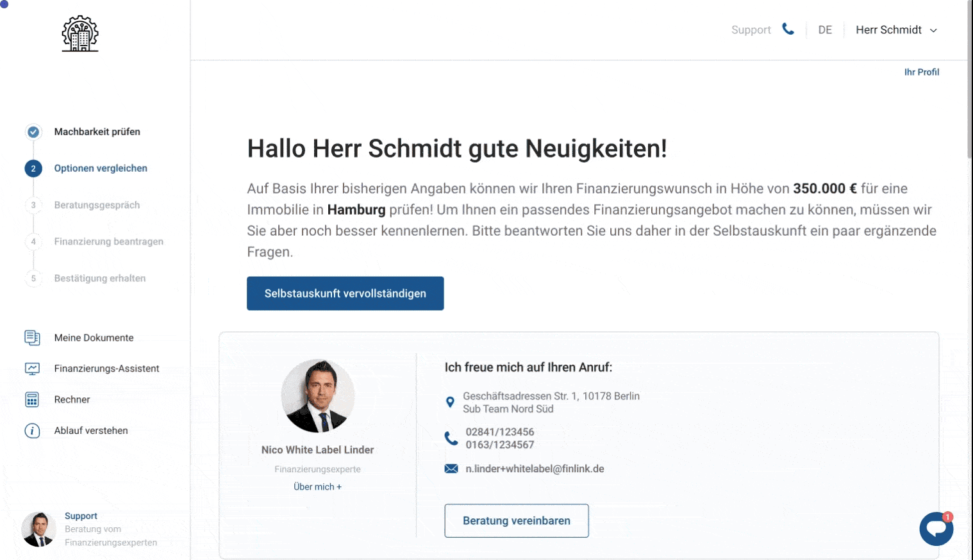The image size is (973, 560).
Task: Select step Machbarkeit prüfen checkmark
Action: pyautogui.click(x=33, y=132)
